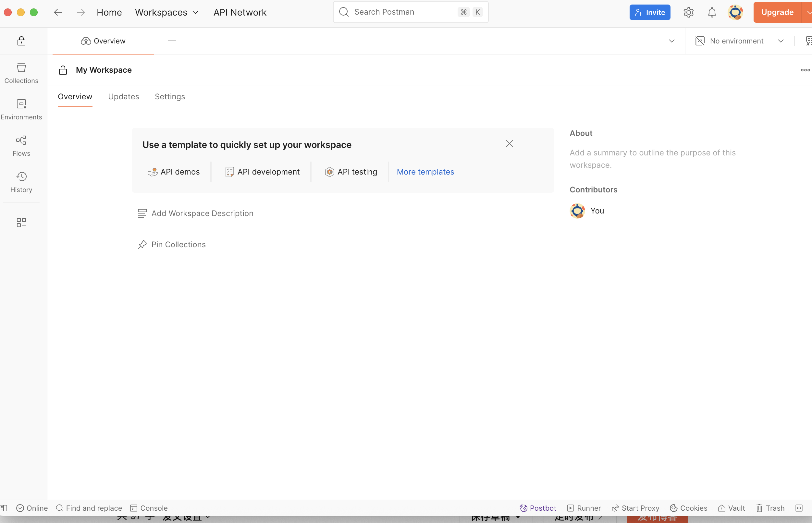Go to Home in the top bar
Image resolution: width=812 pixels, height=523 pixels.
109,12
